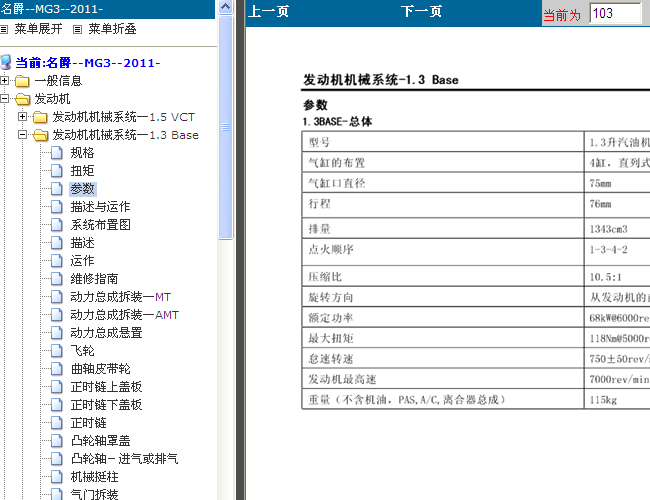This screenshot has width=650, height=500.
Task: Click the page icon next to 维修指南
Action: coord(57,279)
